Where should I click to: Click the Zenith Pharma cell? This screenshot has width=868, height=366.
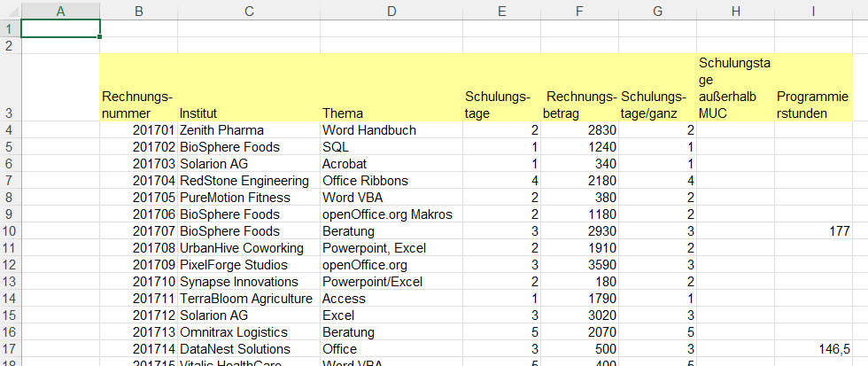tap(221, 130)
